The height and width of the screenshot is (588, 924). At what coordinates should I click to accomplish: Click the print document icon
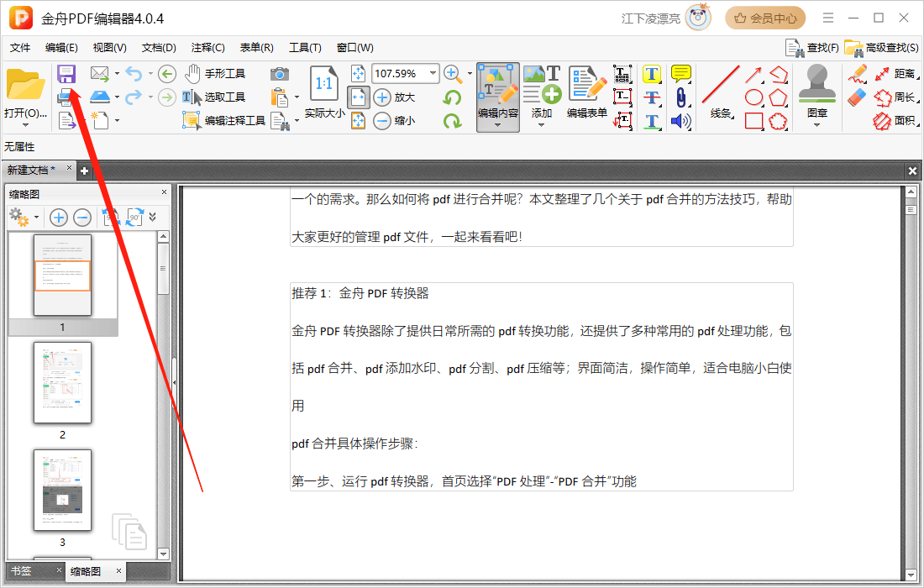coord(65,97)
